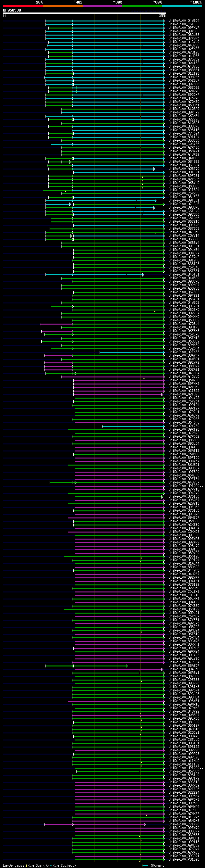Click label UniRef100_C7IXN0
The height and width of the screenshot is (868, 205).
[x=184, y=824]
